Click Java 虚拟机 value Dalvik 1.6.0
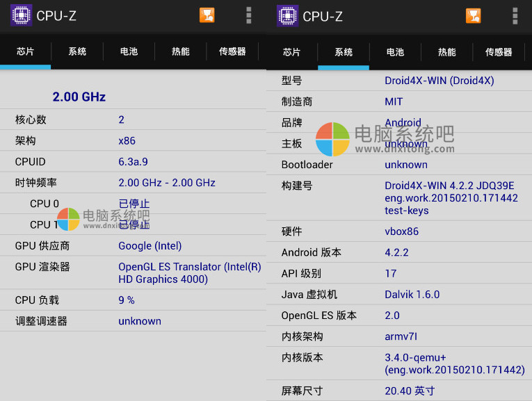Screen dimensions: 532x401 coord(412,295)
